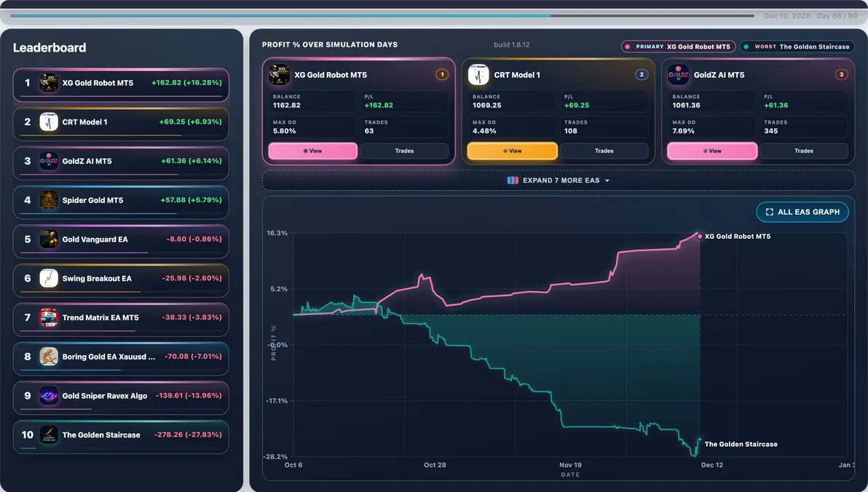Select XG Gold Robot MT5 leaderboard row

coord(121,84)
